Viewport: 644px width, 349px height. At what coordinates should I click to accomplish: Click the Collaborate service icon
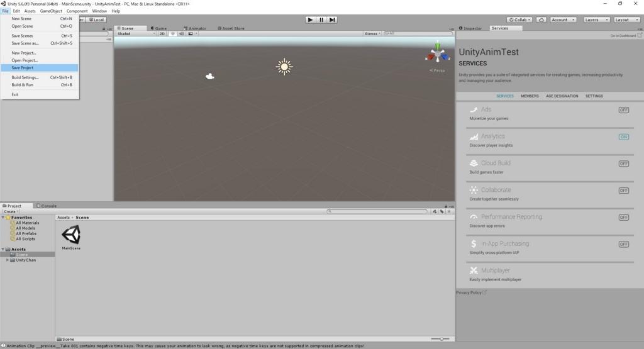point(474,190)
